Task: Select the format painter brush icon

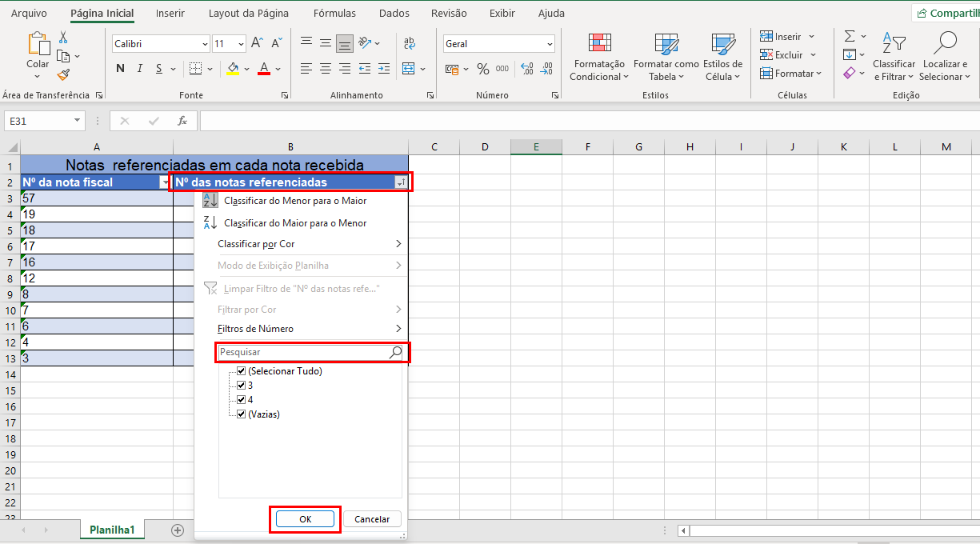Action: pos(64,74)
